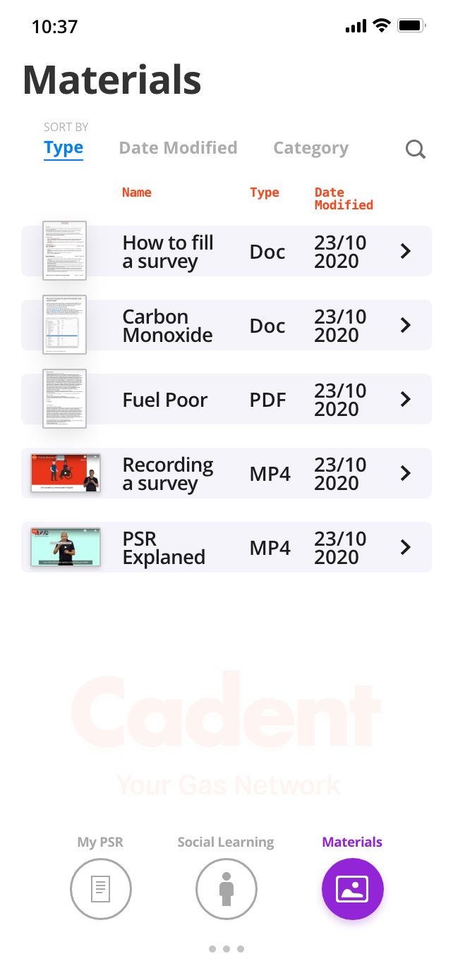Expand the How to fill a survey chevron
The image size is (453, 980).
pos(406,251)
